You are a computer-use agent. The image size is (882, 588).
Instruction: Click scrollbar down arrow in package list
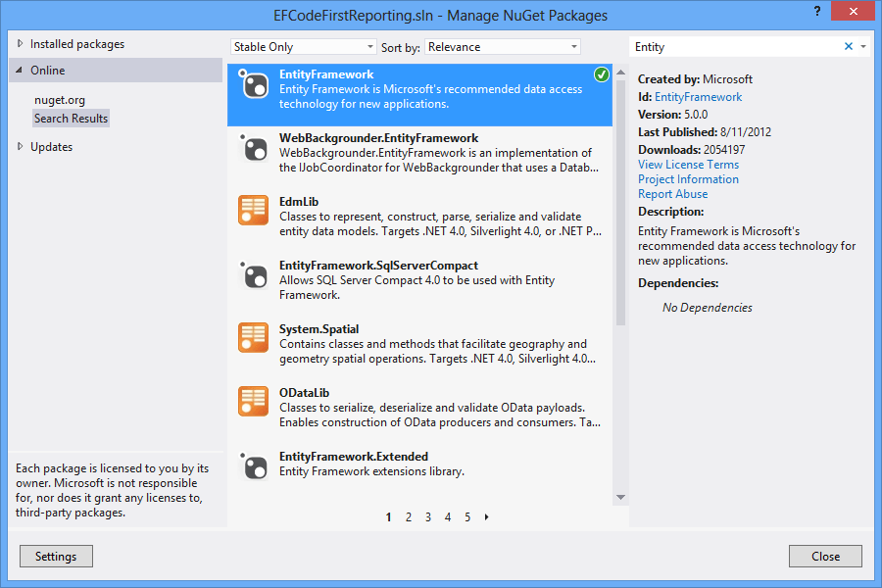pyautogui.click(x=621, y=498)
